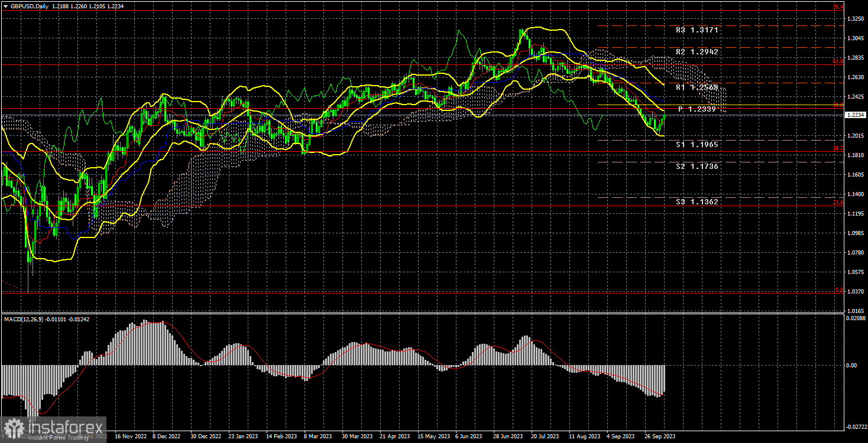Click the 38.2 Fibonacci level label
868x443 pixels.
(x=838, y=148)
